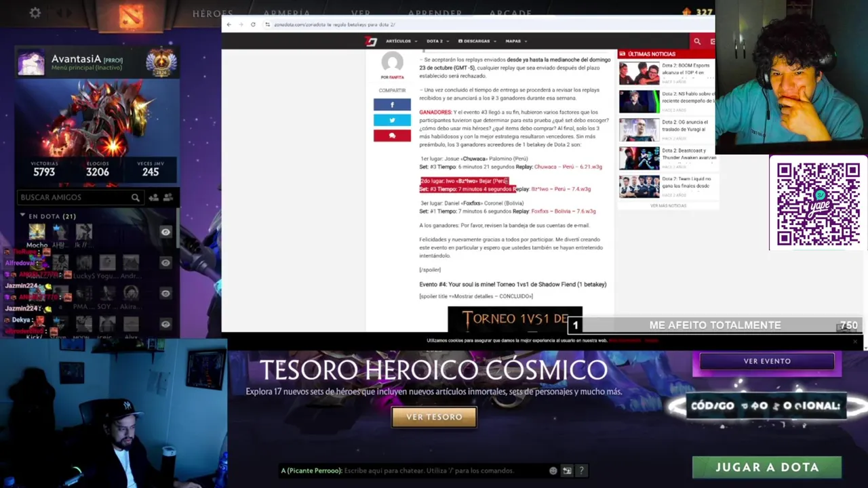Close the cookies notice bar

click(856, 340)
